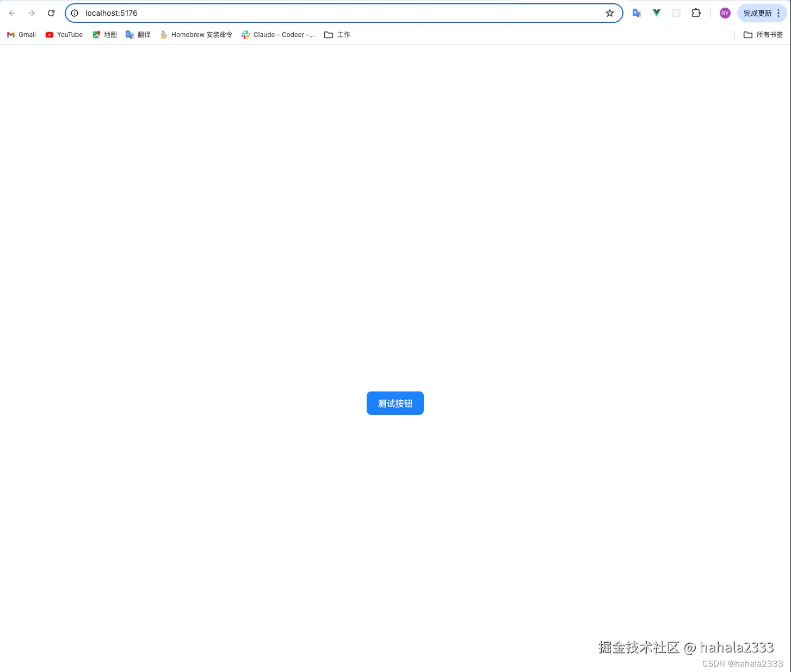The width and height of the screenshot is (791, 672).
Task: Click inside the address bar showing localhost:5176
Action: 218,13
